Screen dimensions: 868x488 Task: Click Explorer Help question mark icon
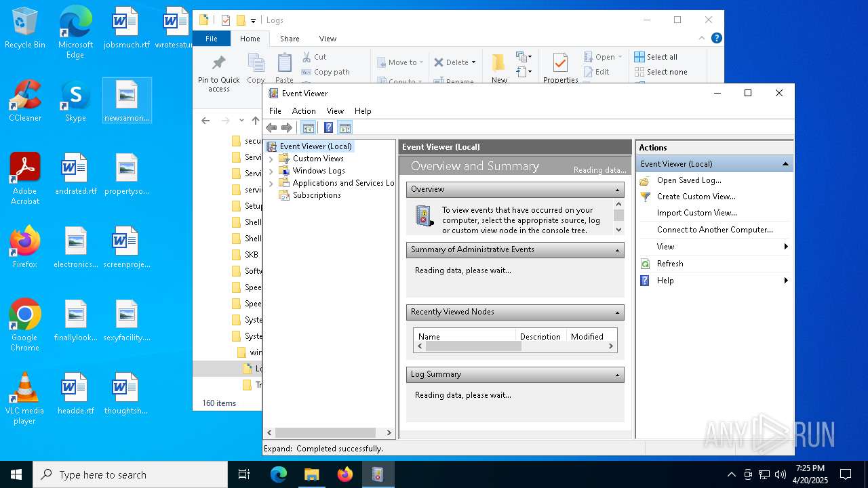[x=717, y=39]
